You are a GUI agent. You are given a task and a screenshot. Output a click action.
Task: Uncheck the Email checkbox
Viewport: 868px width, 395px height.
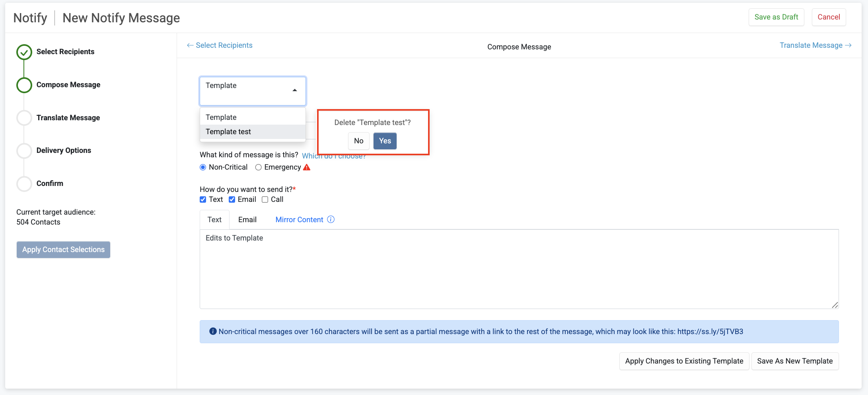(x=232, y=199)
